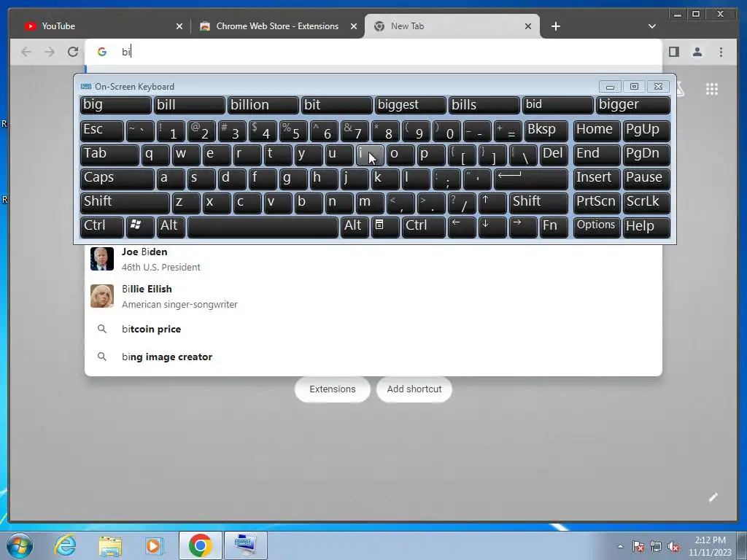Click the Help key on keyboard
This screenshot has width=747, height=560.
click(x=646, y=227)
